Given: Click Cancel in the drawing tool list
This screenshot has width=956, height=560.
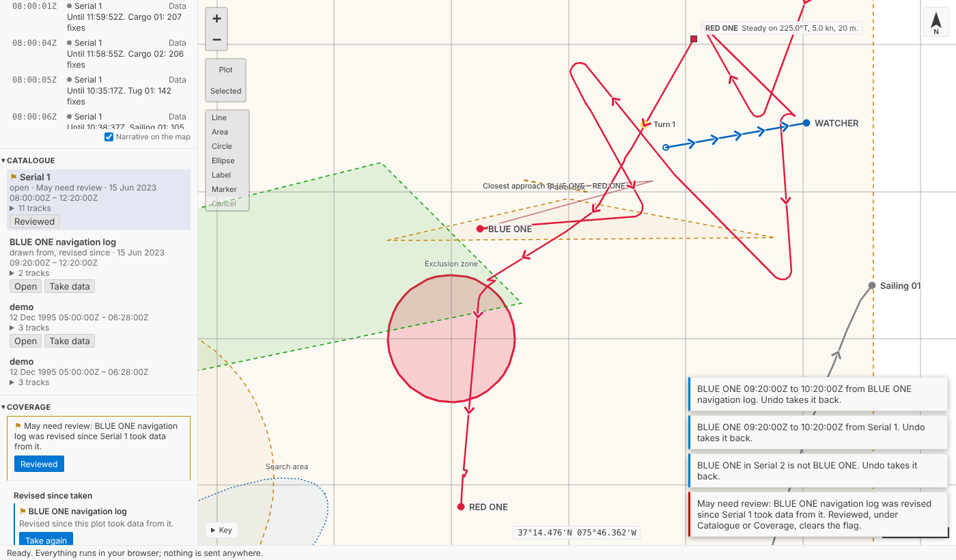Looking at the screenshot, I should tap(227, 204).
